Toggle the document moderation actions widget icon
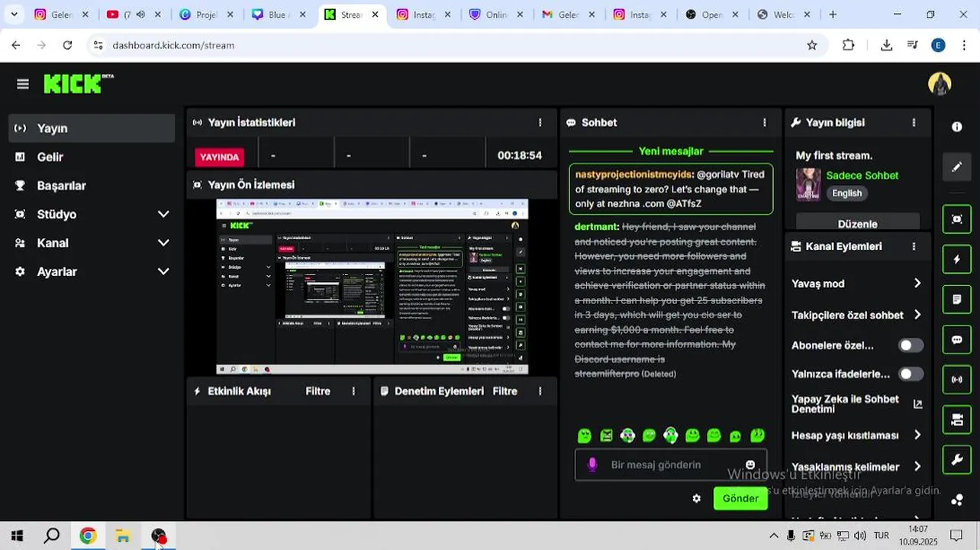Screen dimensions: 980x550 [x=957, y=299]
